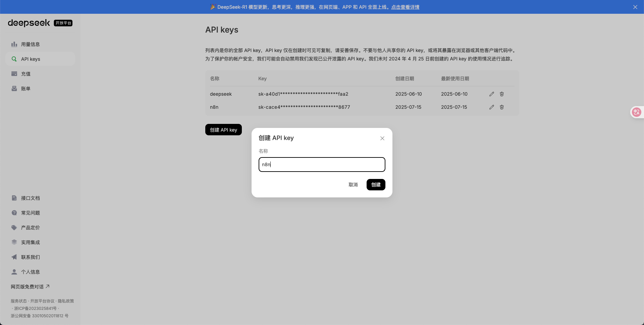Click the 2025-07-15 creation date of n8n
644x325 pixels.
(408, 107)
